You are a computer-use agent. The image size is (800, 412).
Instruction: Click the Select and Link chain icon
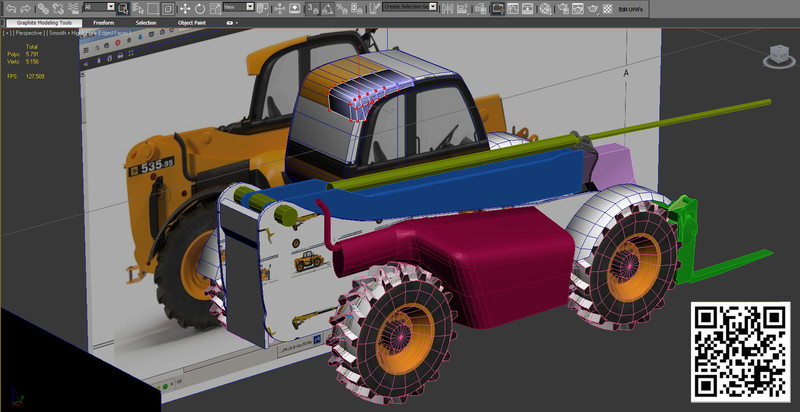point(42,7)
